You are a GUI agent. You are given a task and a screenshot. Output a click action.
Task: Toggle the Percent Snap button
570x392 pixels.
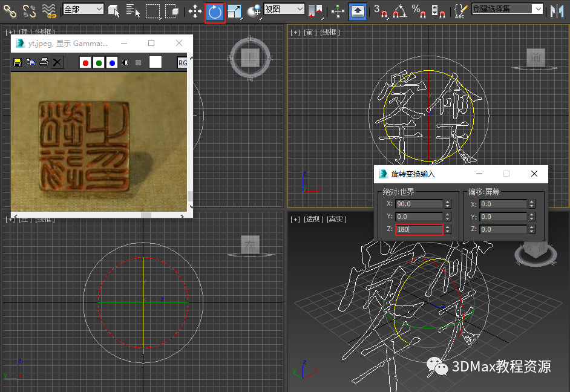click(x=419, y=11)
